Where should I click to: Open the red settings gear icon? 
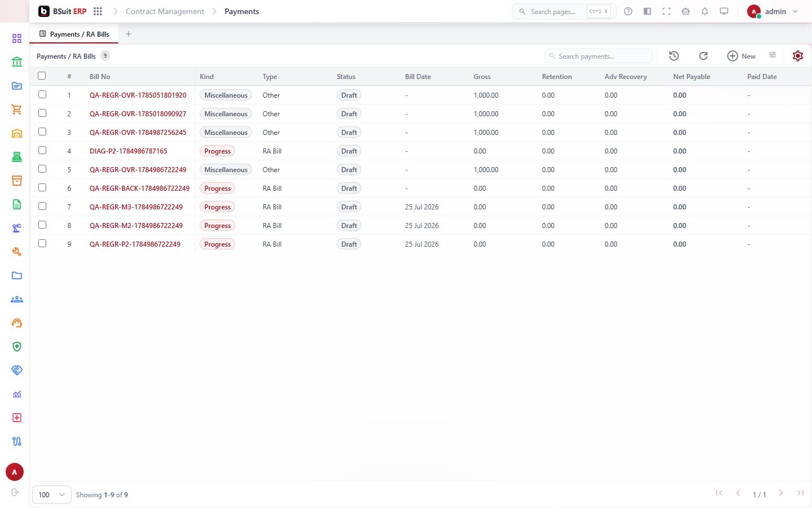coord(797,56)
